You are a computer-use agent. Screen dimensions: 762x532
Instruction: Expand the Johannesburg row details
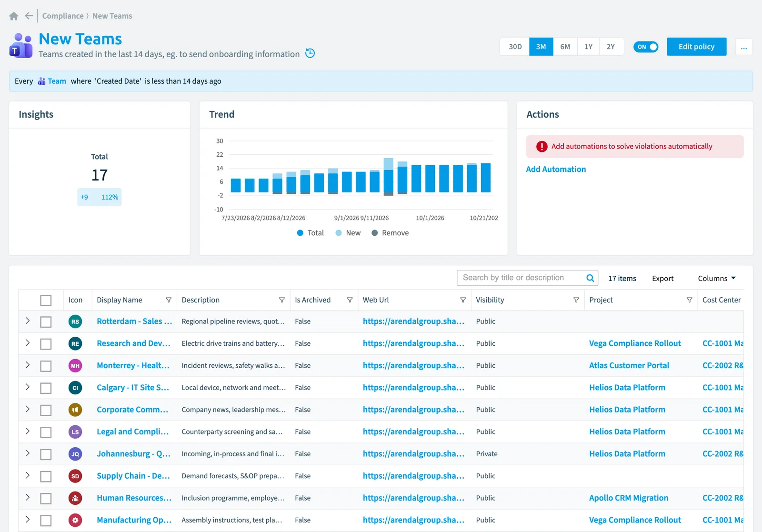click(28, 453)
